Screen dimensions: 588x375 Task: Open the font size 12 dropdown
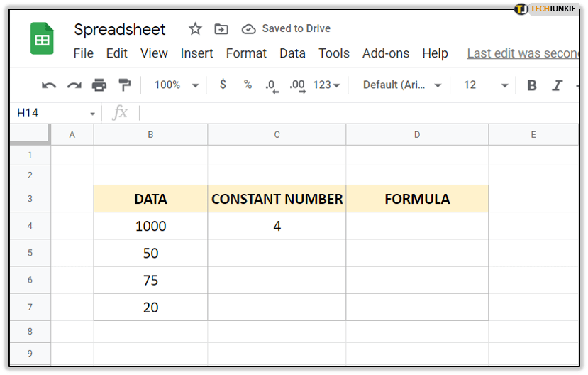click(x=486, y=85)
